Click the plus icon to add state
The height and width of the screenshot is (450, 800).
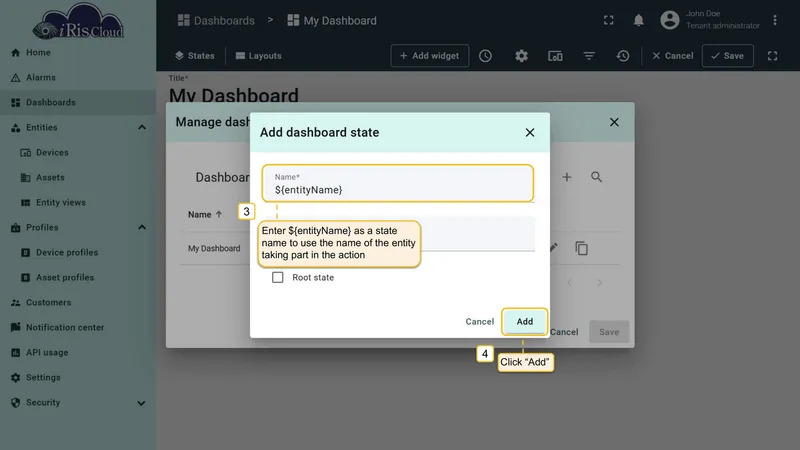(566, 177)
